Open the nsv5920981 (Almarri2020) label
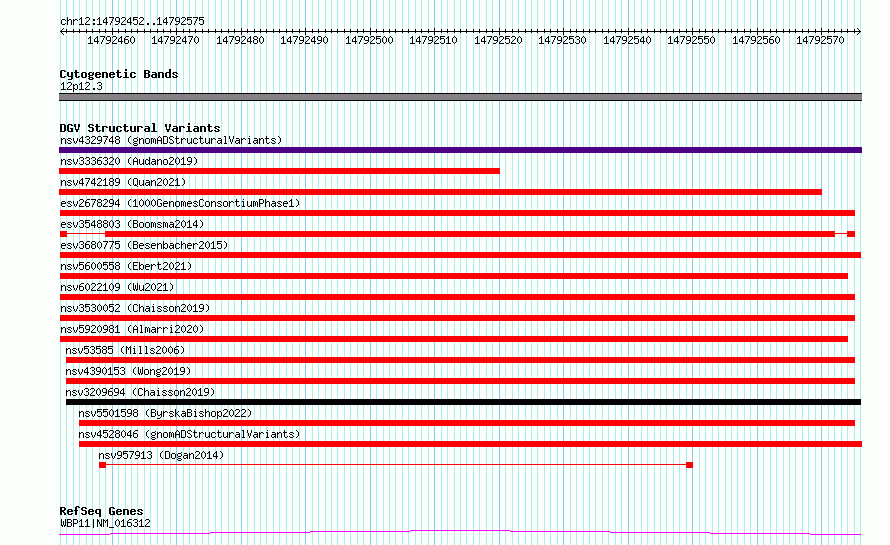The width and height of the screenshot is (890, 545). (132, 329)
